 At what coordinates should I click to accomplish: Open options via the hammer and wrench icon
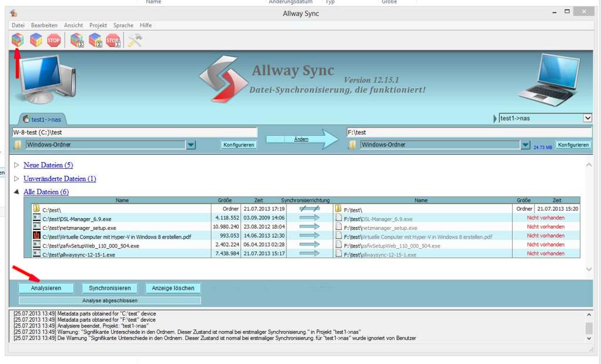click(x=135, y=40)
